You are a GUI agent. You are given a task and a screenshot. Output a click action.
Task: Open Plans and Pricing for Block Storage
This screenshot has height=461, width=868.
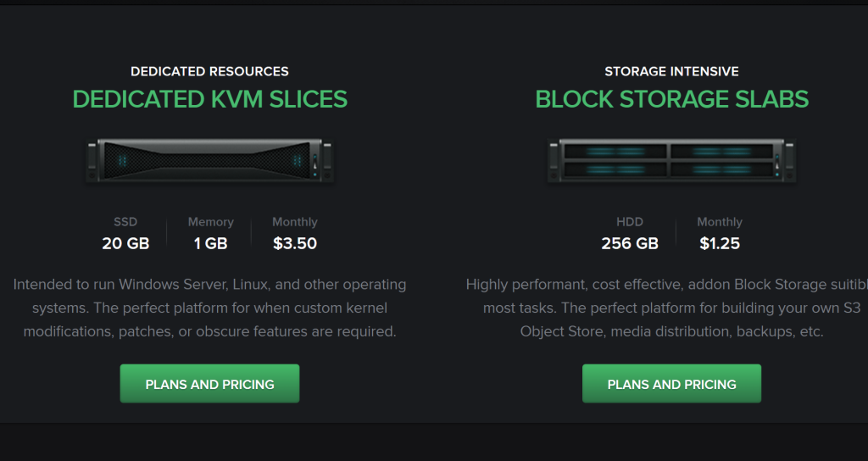click(x=671, y=384)
